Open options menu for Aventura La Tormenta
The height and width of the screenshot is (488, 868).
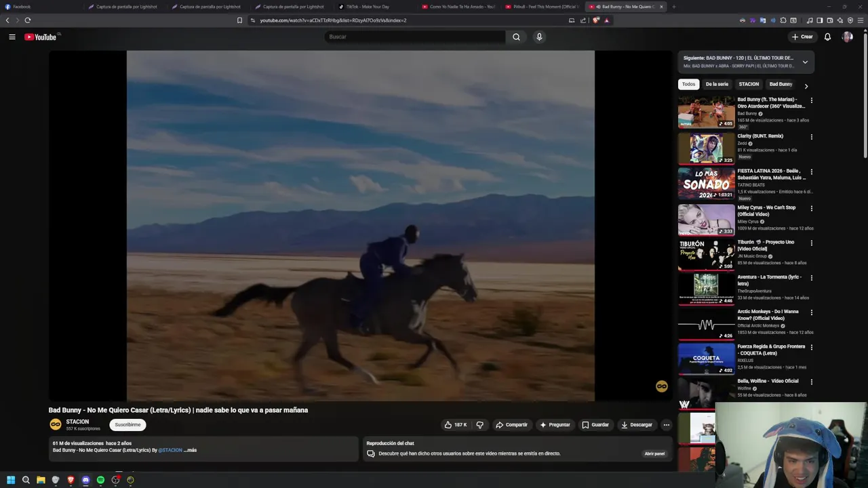[x=811, y=278]
